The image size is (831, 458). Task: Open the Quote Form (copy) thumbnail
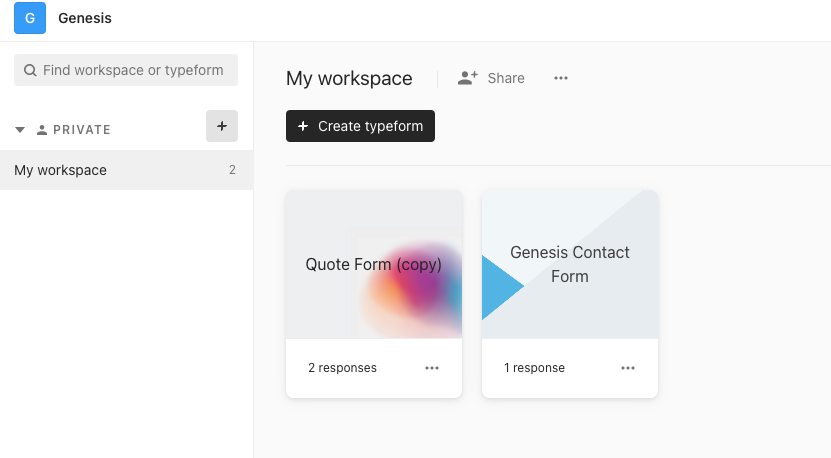click(374, 265)
